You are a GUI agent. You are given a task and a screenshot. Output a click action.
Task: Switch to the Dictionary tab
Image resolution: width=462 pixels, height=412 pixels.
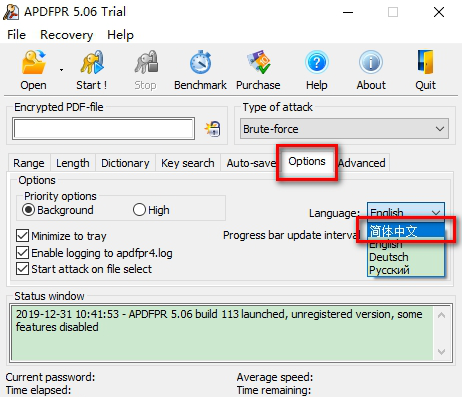[125, 163]
